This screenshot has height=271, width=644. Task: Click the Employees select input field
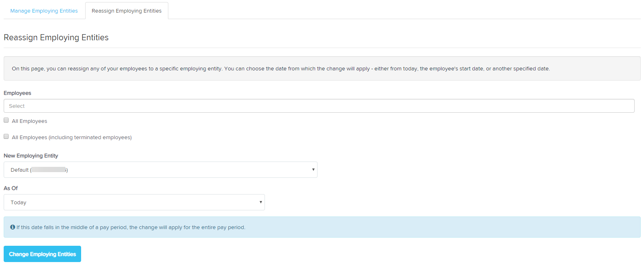click(x=319, y=106)
